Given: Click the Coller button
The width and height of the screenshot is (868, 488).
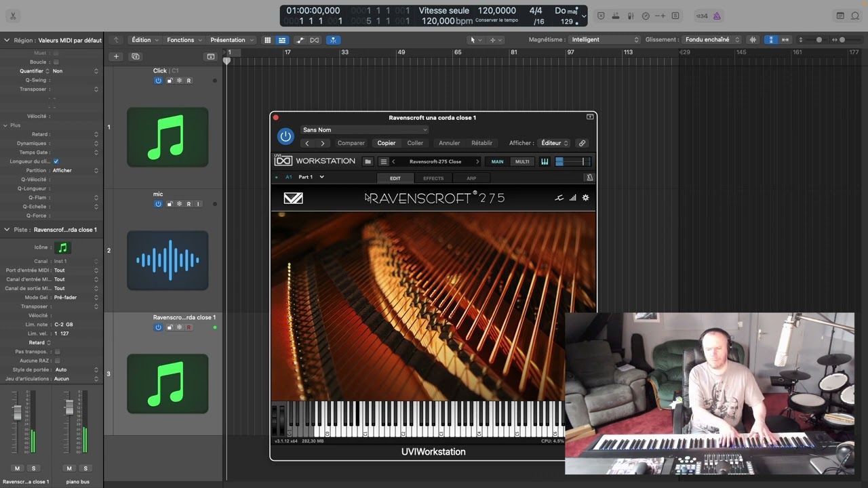Looking at the screenshot, I should pos(415,143).
